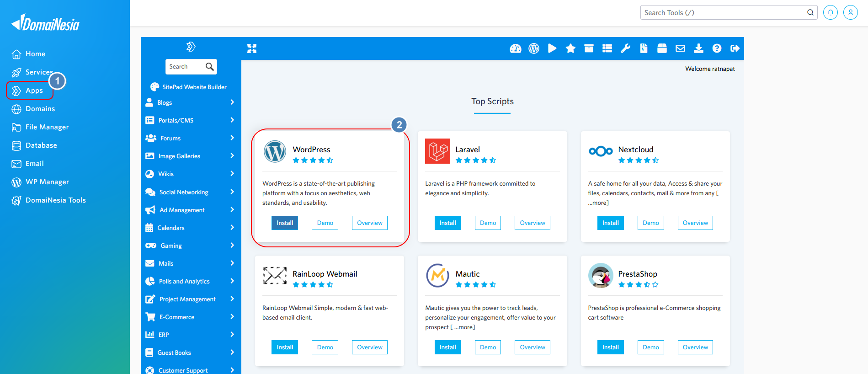Screen dimensions: 868x374
Task: Click the logout arrow icon in toolbar
Action: point(735,48)
